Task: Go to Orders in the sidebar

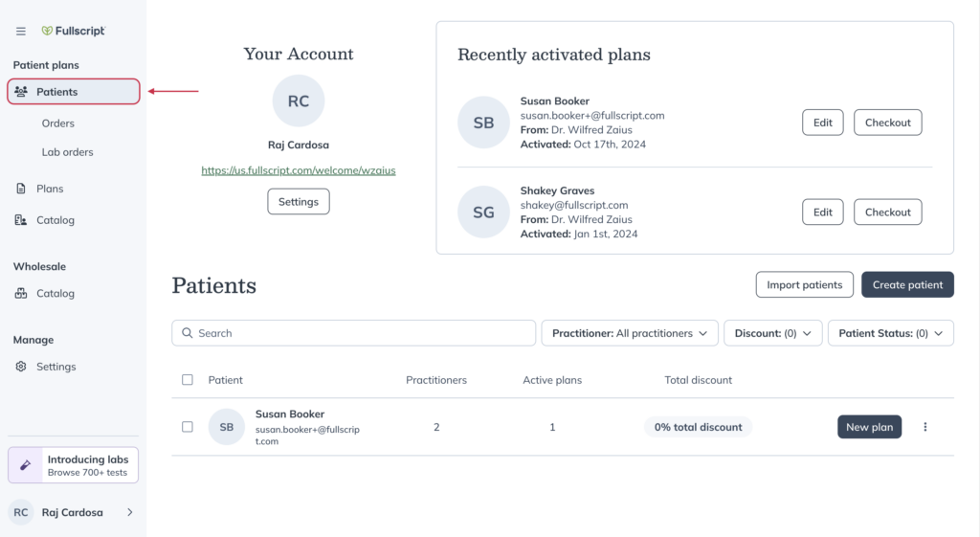Action: (x=58, y=123)
